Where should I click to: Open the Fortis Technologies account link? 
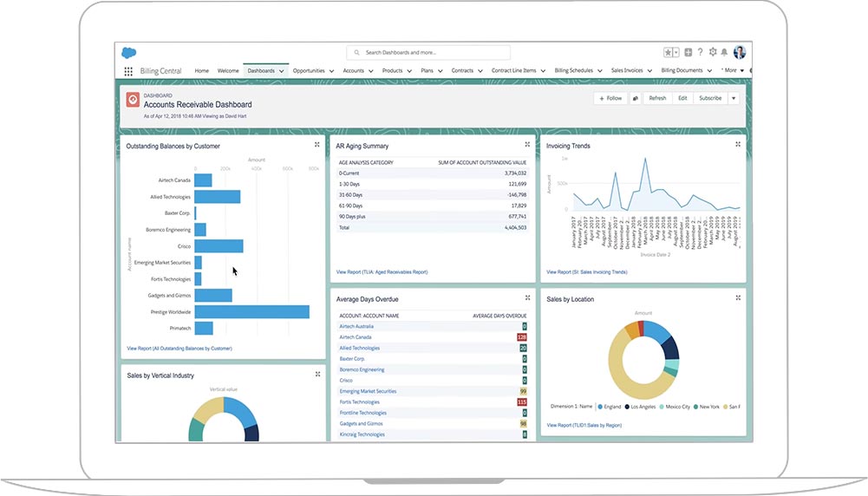click(360, 402)
